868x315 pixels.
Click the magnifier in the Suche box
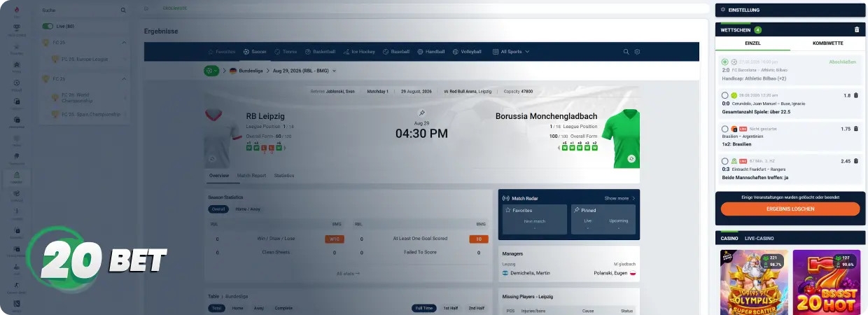click(x=124, y=10)
